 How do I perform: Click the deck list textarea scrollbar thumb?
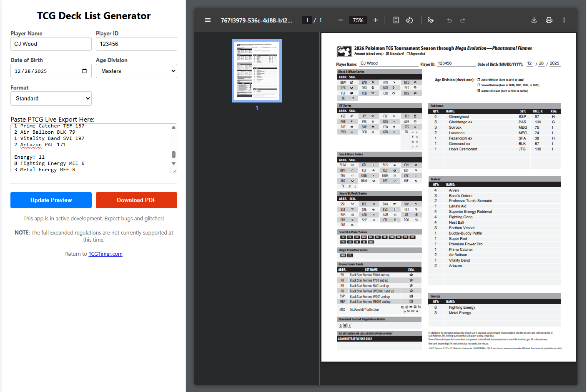pyautogui.click(x=173, y=154)
